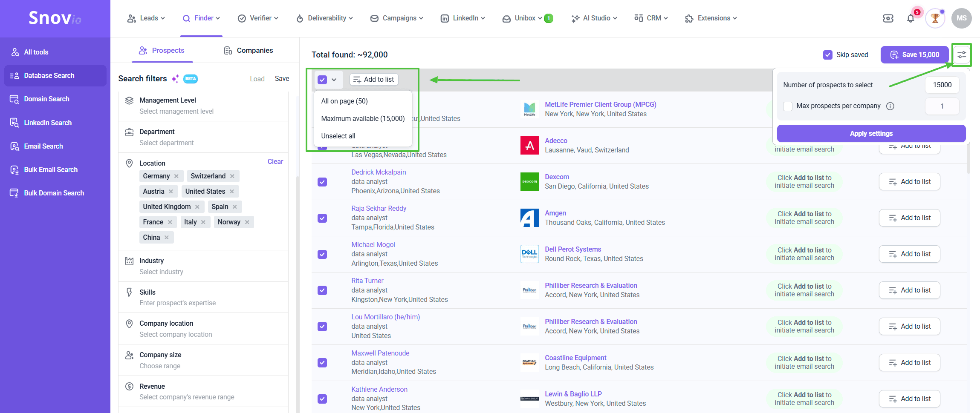Image resolution: width=980 pixels, height=413 pixels.
Task: Click the MetLife company logo
Action: pyautogui.click(x=529, y=109)
